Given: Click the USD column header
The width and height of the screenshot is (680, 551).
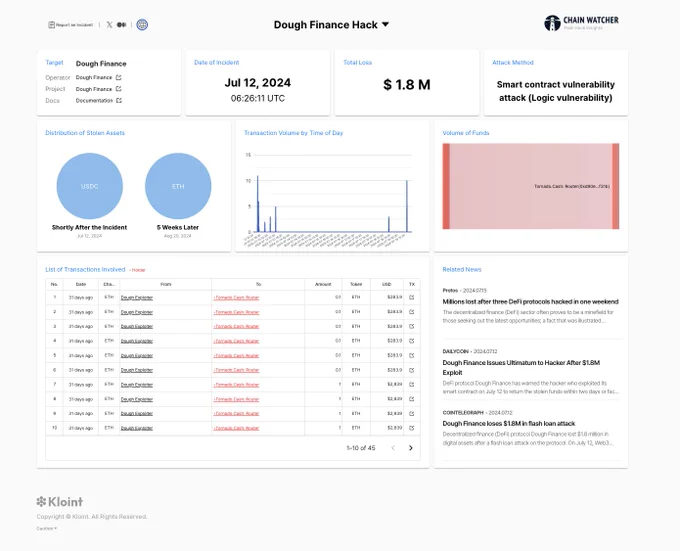Looking at the screenshot, I should [x=386, y=284].
